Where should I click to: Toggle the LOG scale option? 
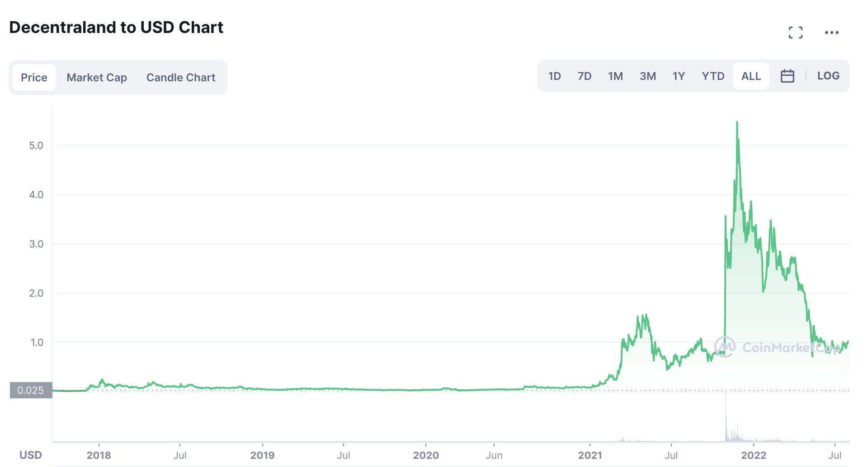tap(828, 76)
